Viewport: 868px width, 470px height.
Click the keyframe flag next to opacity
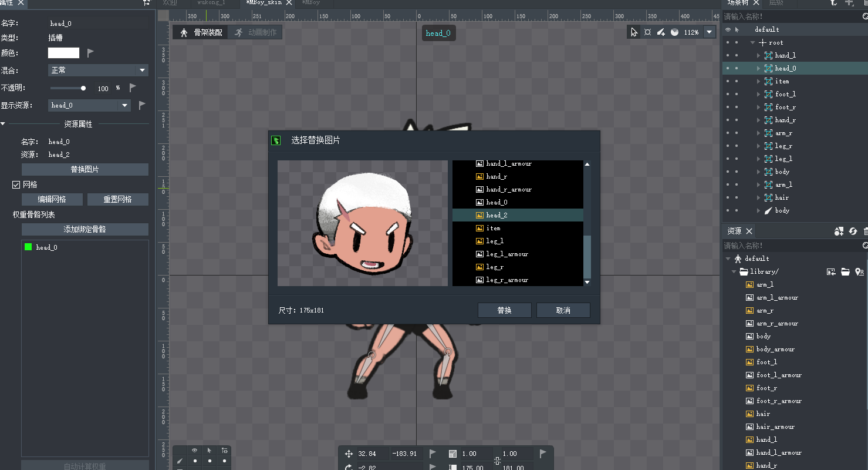(x=133, y=88)
